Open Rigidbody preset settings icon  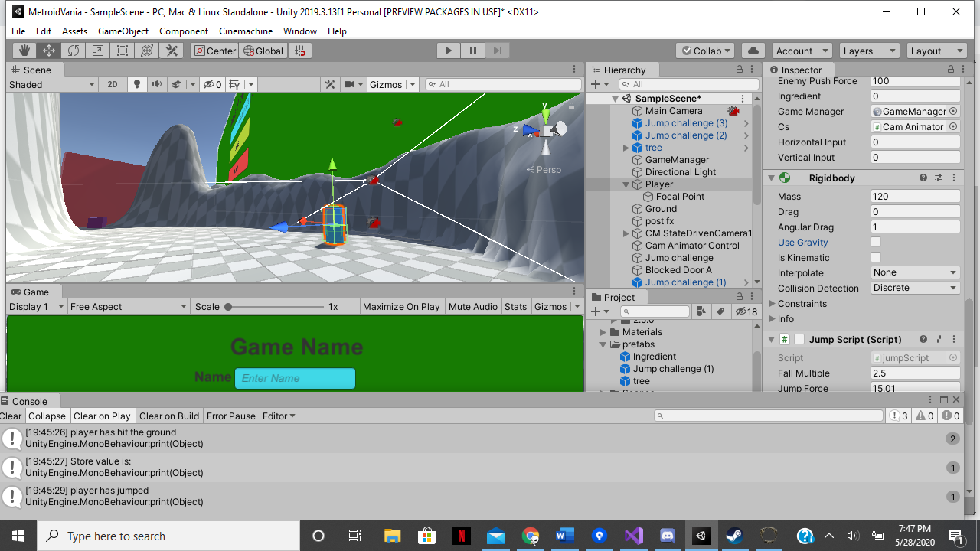(939, 178)
